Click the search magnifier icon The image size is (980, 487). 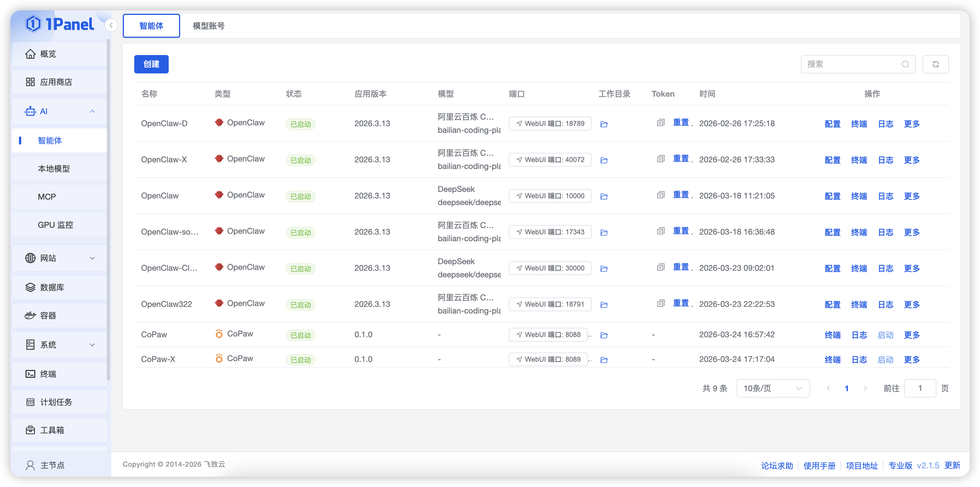tap(905, 64)
